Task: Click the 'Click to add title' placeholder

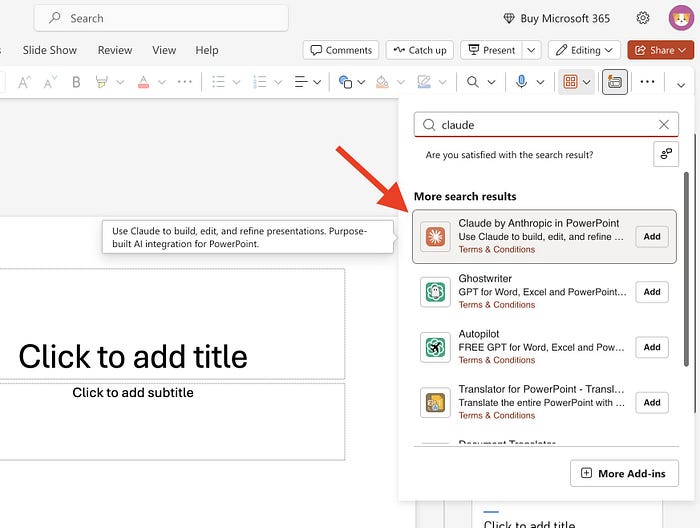Action: 172,324
